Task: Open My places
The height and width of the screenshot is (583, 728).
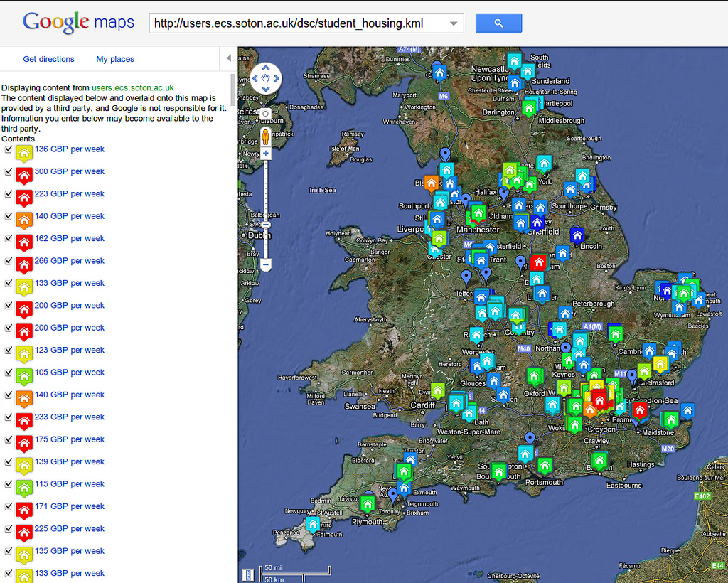Action: point(115,59)
